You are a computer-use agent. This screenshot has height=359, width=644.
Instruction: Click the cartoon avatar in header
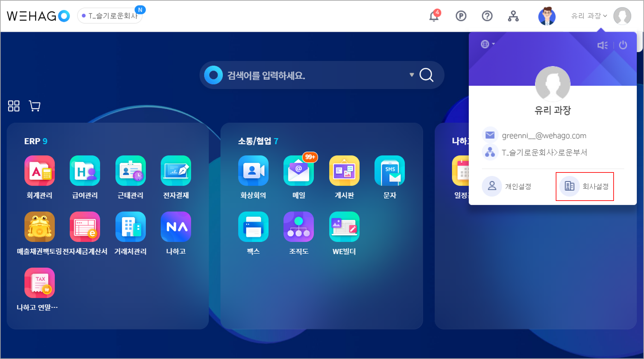tap(547, 16)
